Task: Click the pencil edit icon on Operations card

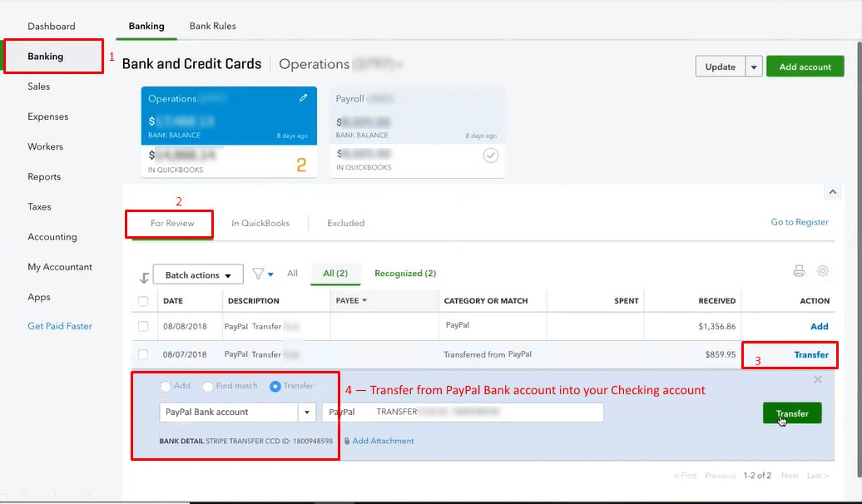Action: coord(303,98)
